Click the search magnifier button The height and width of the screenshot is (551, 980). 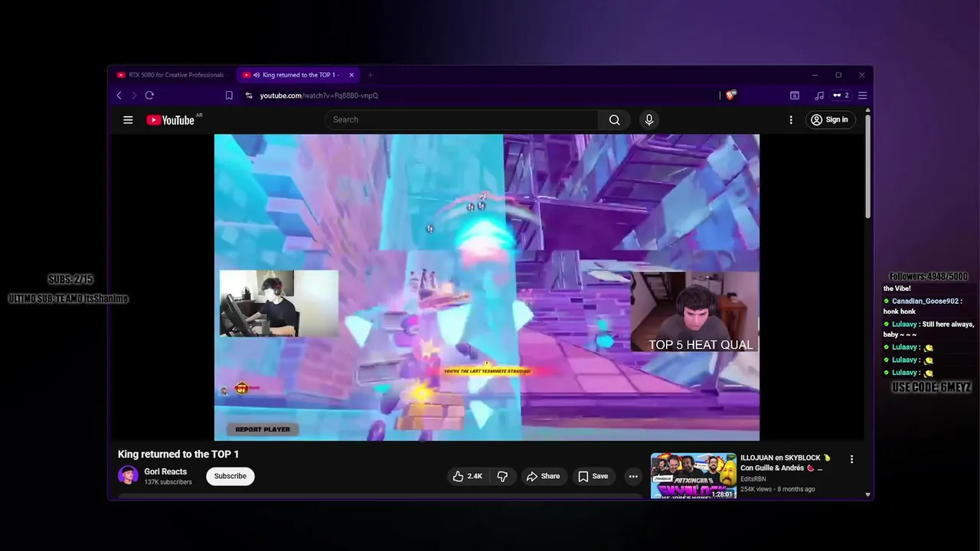614,119
